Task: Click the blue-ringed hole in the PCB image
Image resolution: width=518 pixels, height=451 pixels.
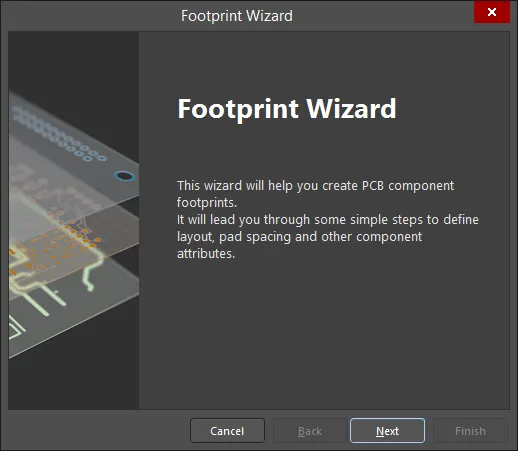Action: coord(124,176)
